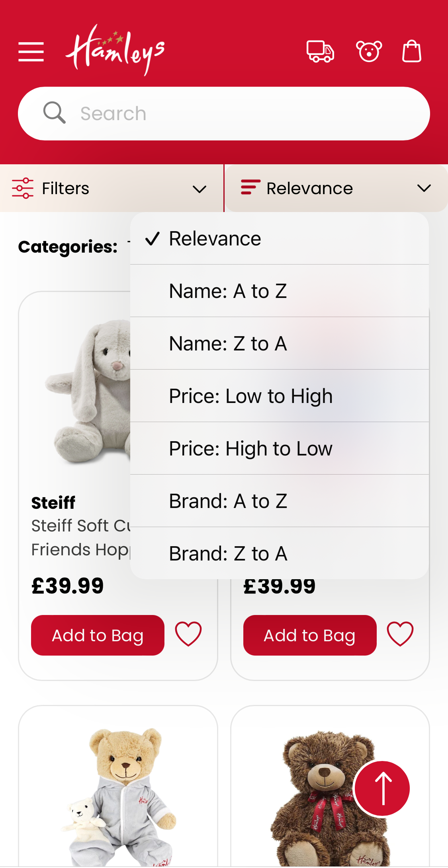Screen dimensions: 448x868
Task: Click the Steiff brand name link
Action: click(x=53, y=502)
